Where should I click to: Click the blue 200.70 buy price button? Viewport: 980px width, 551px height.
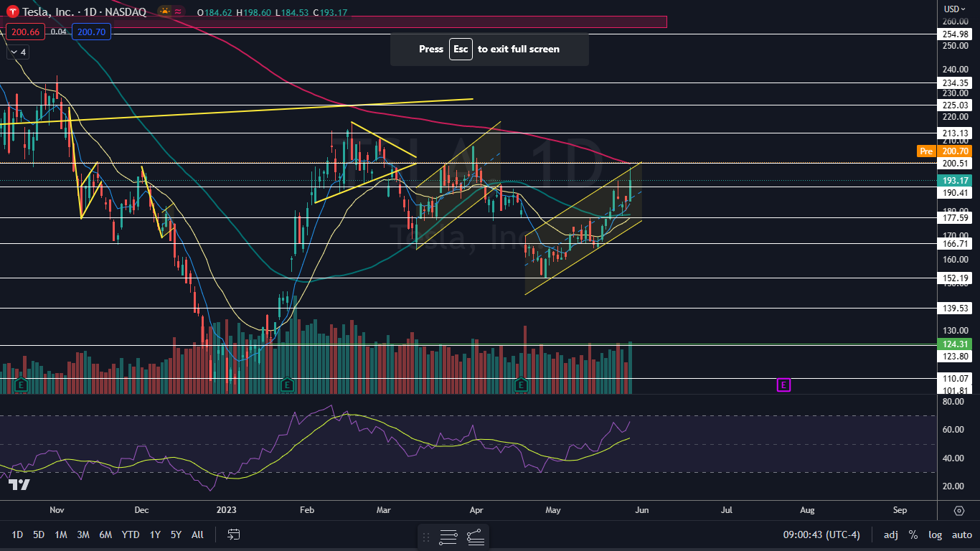91,32
